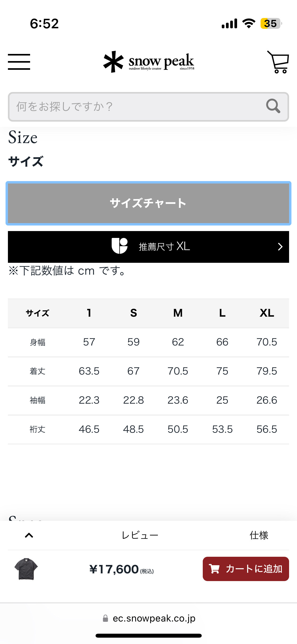The width and height of the screenshot is (297, 644).
Task: Open the サイズチャート button
Action: click(148, 203)
